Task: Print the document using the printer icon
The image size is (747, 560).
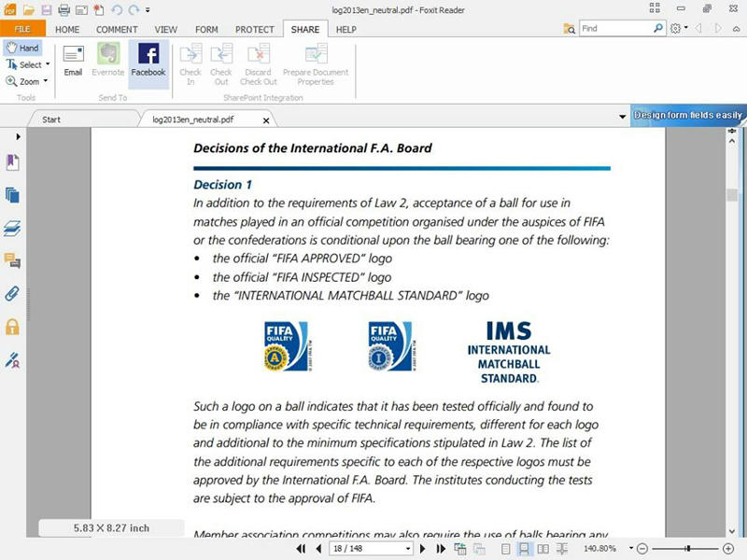Action: point(63,9)
